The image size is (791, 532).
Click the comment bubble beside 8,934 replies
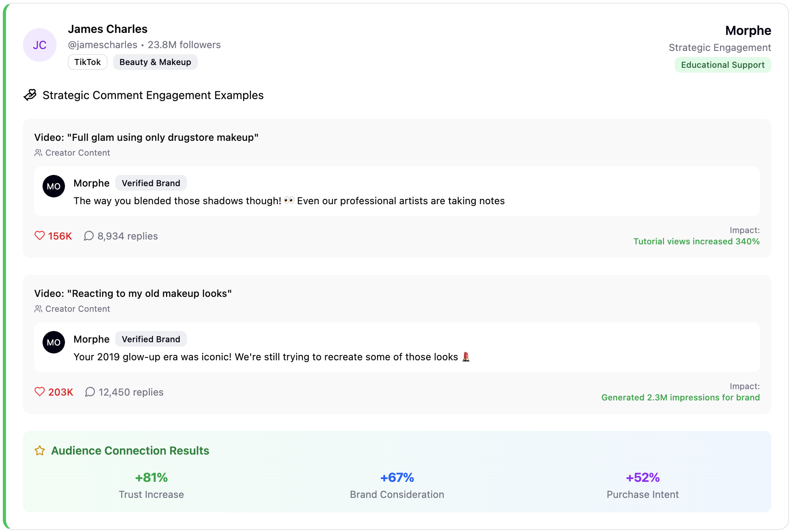89,236
